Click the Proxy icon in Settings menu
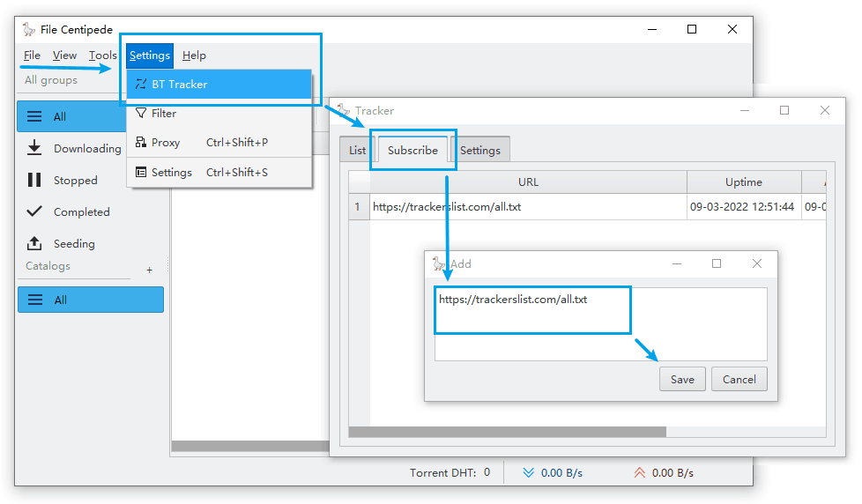862x504 pixels. pyautogui.click(x=141, y=143)
